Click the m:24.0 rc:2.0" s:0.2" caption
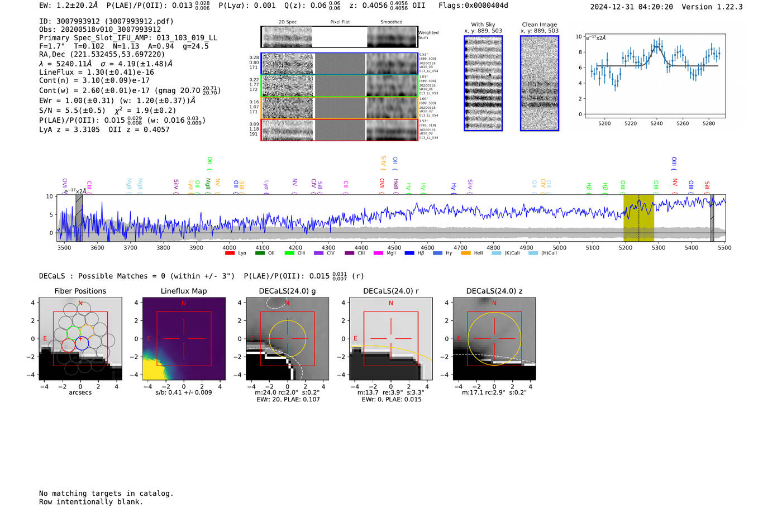This screenshot has width=782, height=532. 287,392
